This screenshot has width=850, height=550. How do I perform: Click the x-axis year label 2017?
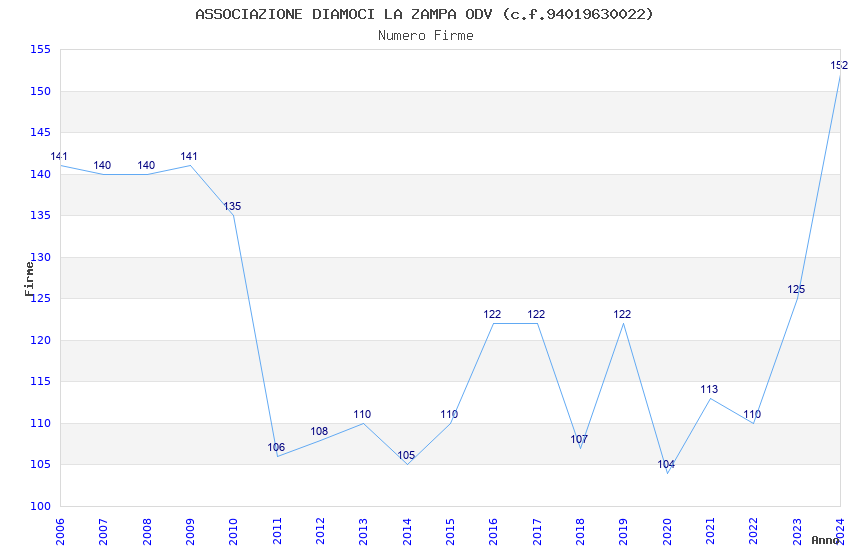pos(537,532)
